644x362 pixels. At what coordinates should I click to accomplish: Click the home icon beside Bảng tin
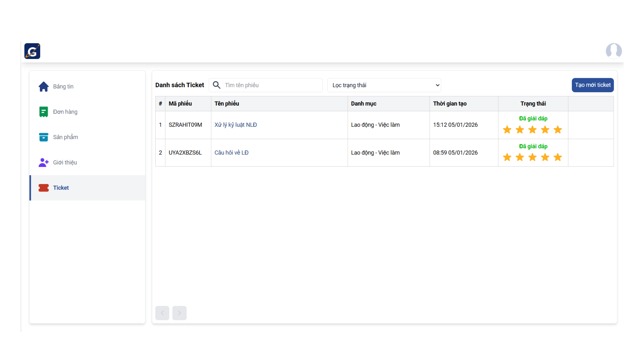44,86
